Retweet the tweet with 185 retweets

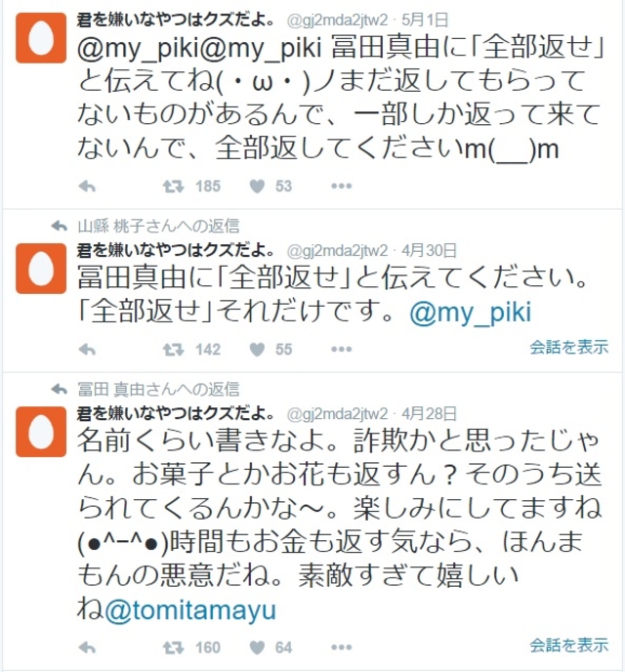point(173,187)
